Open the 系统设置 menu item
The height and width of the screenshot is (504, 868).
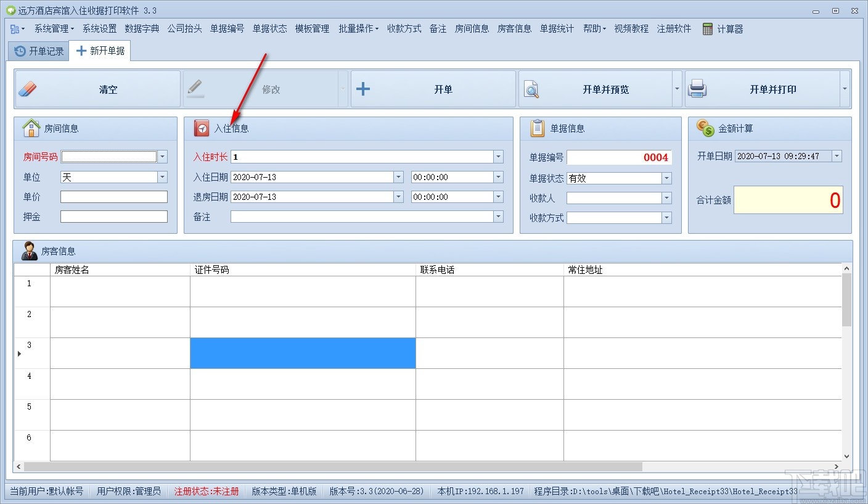(99, 29)
